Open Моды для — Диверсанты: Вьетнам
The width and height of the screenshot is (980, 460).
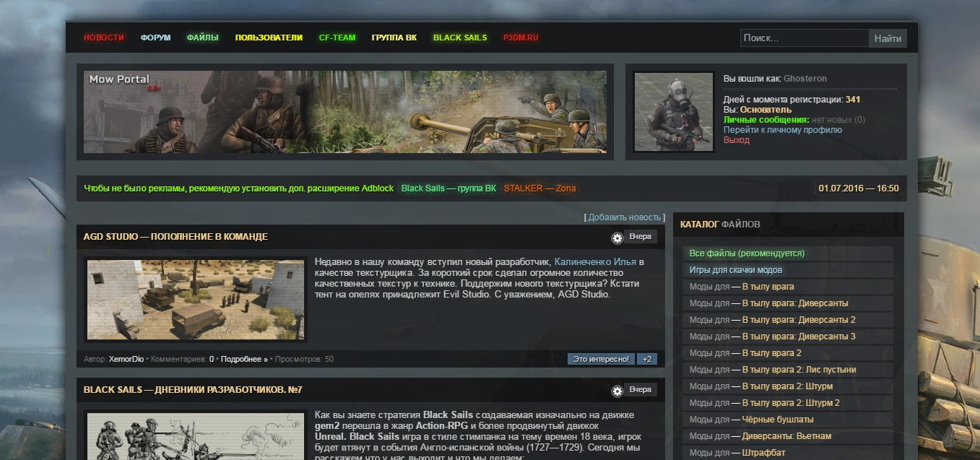click(788, 436)
